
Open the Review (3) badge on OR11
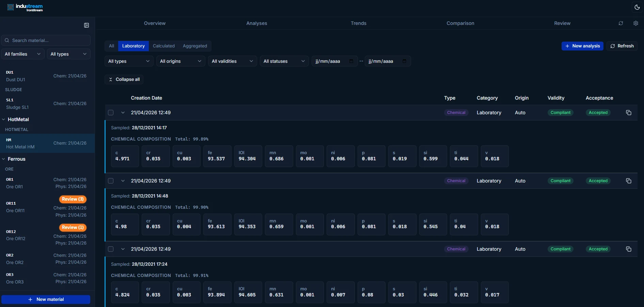(x=73, y=199)
